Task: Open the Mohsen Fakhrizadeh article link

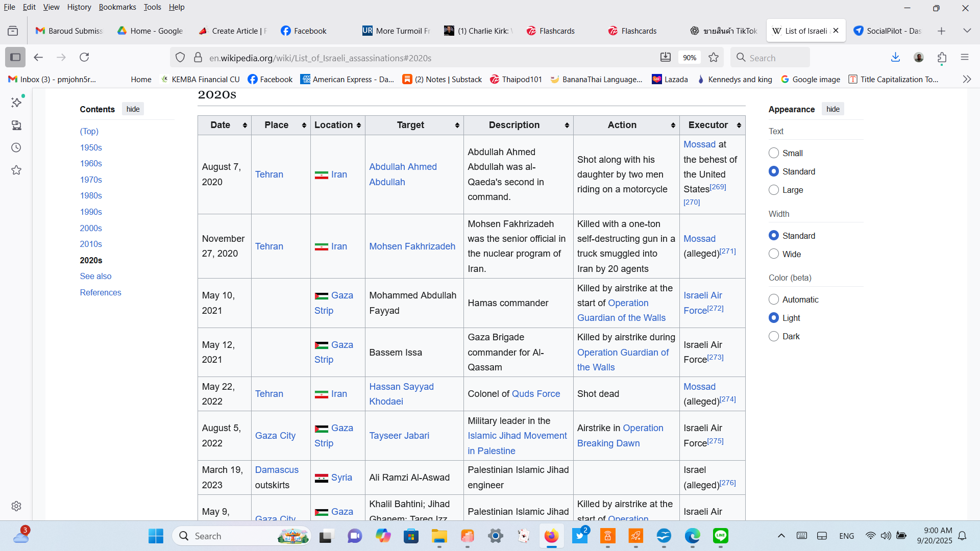Action: click(x=412, y=246)
